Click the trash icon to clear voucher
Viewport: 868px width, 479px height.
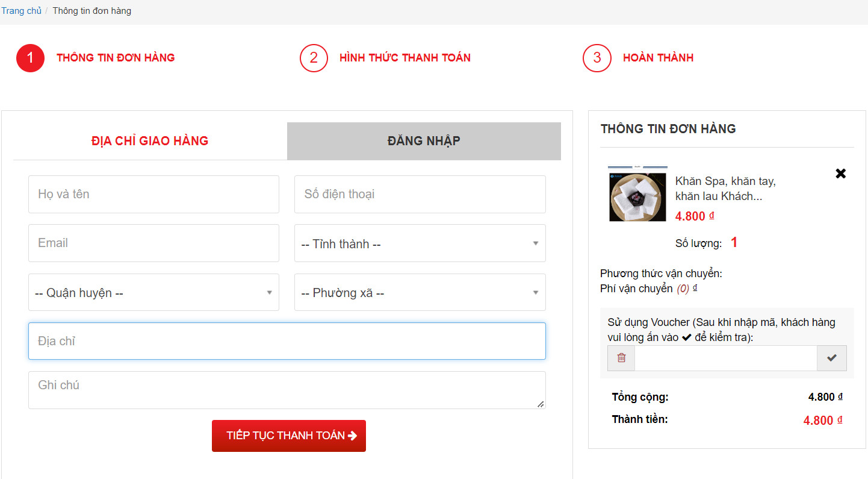point(621,358)
